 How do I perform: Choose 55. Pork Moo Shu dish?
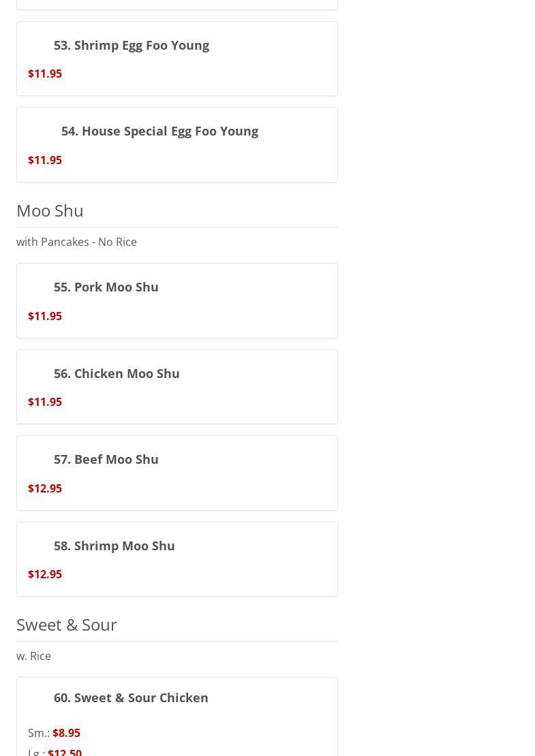coord(106,287)
